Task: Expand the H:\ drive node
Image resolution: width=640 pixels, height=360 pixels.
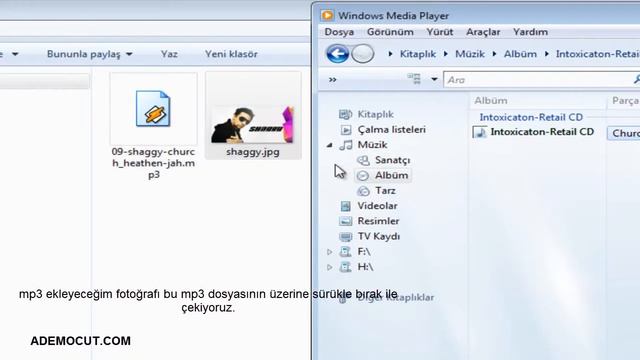Action: [329, 267]
